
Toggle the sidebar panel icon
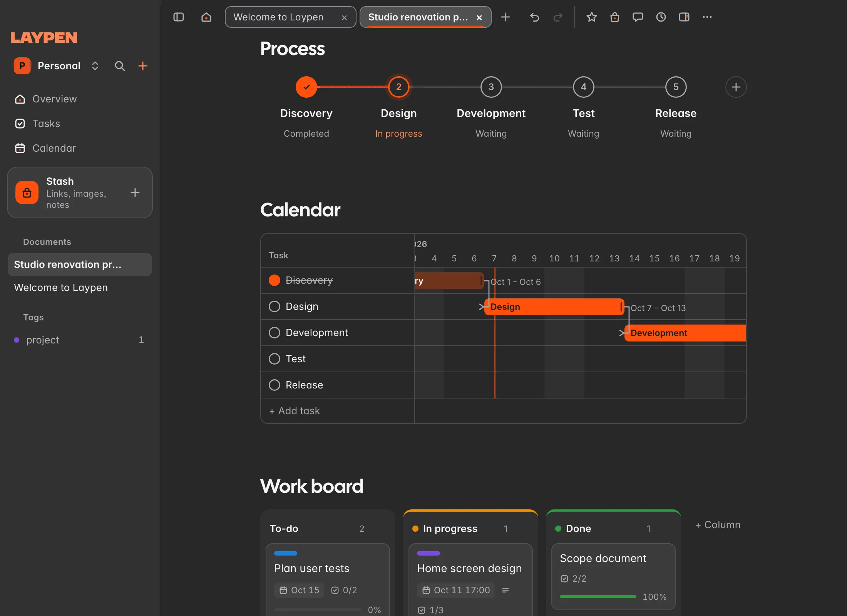click(178, 17)
